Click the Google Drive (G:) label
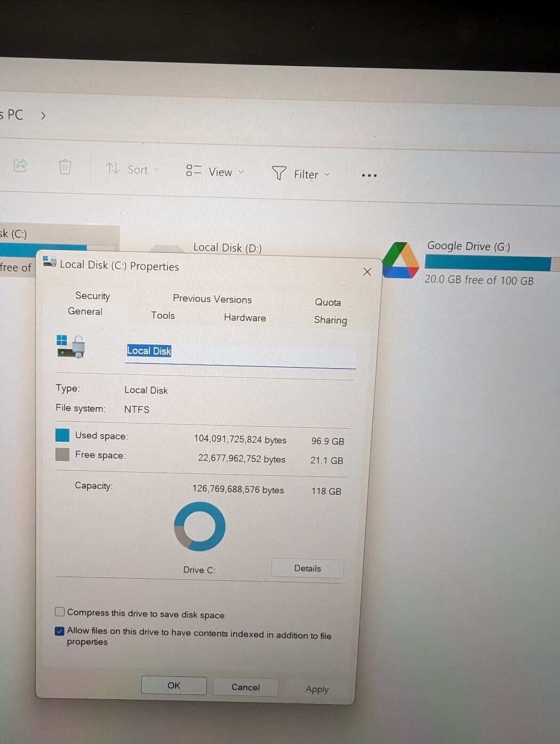The height and width of the screenshot is (744, 560). click(x=468, y=246)
